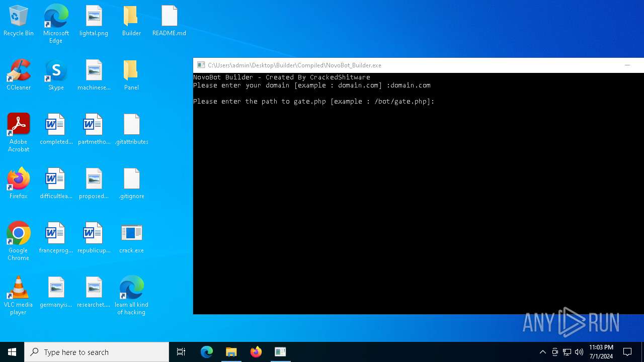Viewport: 644px width, 362px height.
Task: Open File Explorer from the taskbar
Action: 231,352
